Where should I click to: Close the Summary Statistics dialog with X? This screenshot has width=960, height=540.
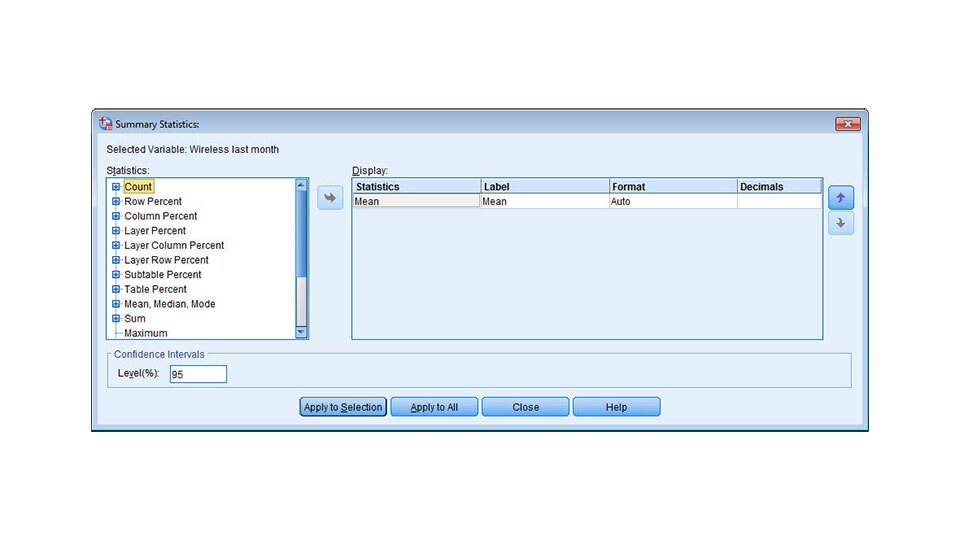click(848, 124)
